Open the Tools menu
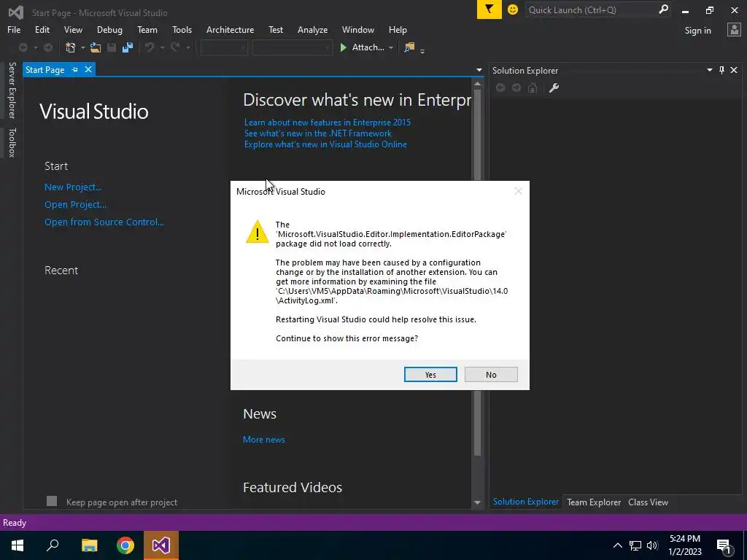Image resolution: width=747 pixels, height=560 pixels. (182, 29)
